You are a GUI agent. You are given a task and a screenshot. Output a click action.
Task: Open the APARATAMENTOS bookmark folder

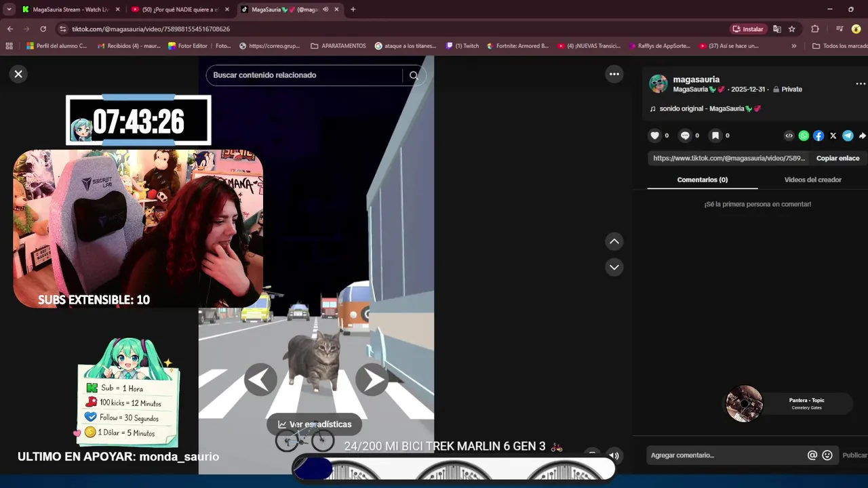[x=338, y=46]
